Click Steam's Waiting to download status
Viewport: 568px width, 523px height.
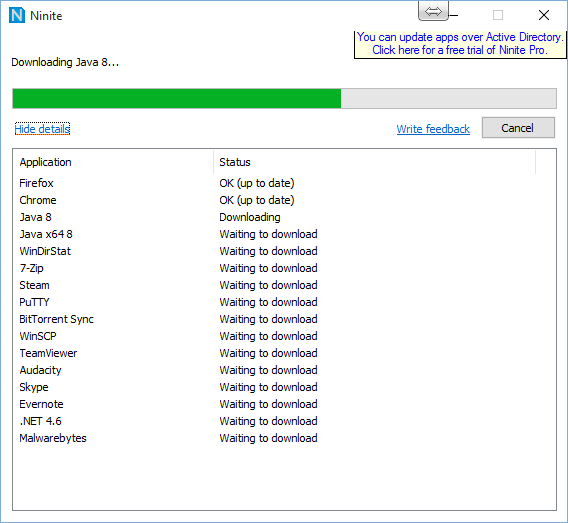[x=268, y=285]
